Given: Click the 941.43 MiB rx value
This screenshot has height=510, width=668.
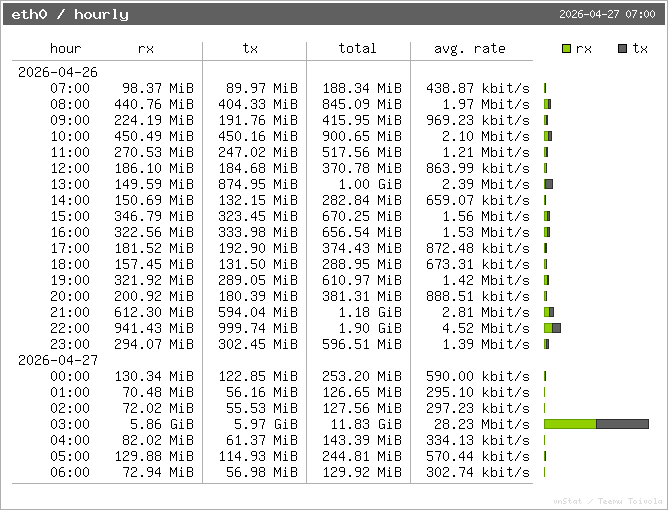Looking at the screenshot, I should [153, 328].
